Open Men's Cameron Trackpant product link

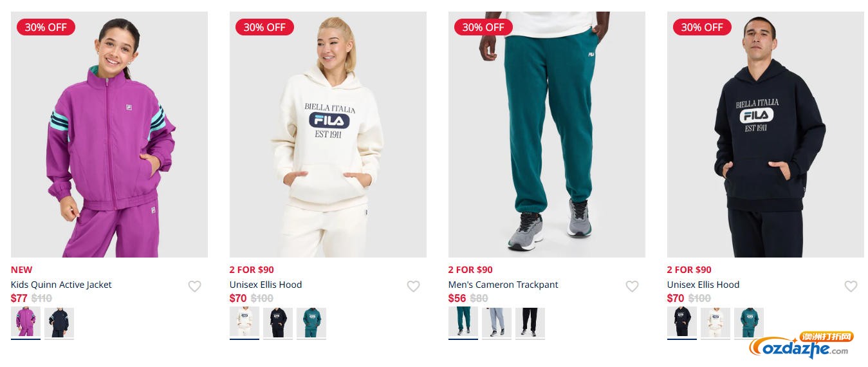(503, 285)
